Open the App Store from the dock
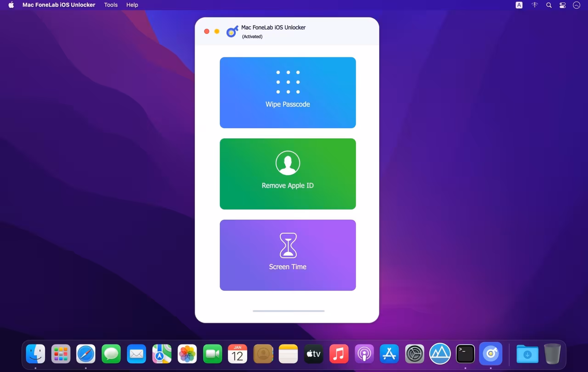The image size is (588, 372). click(x=389, y=354)
